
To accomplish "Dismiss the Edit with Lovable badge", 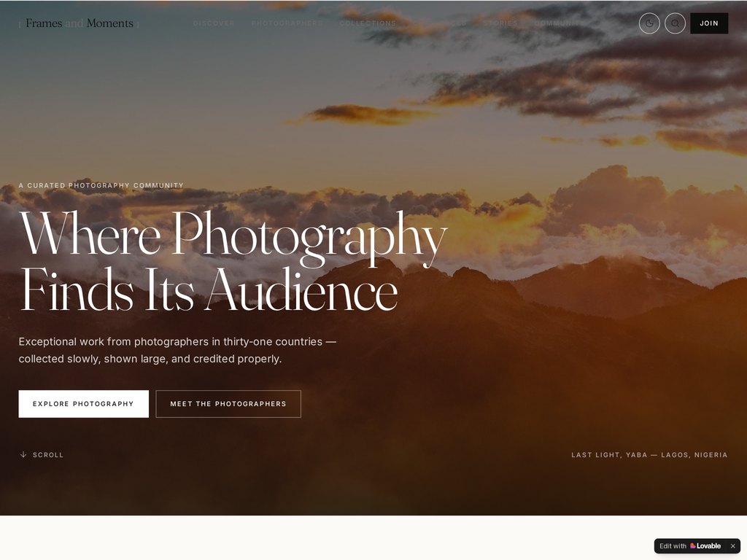I will (x=732, y=546).
